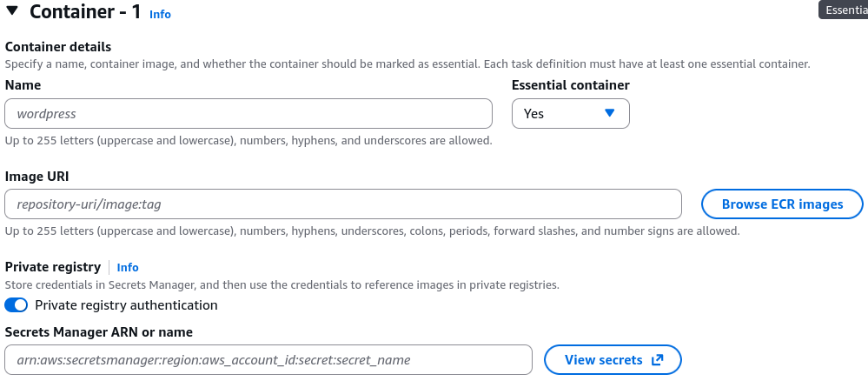This screenshot has width=868, height=381.
Task: Focus the Secrets Manager ARN or name field
Action: [x=268, y=360]
